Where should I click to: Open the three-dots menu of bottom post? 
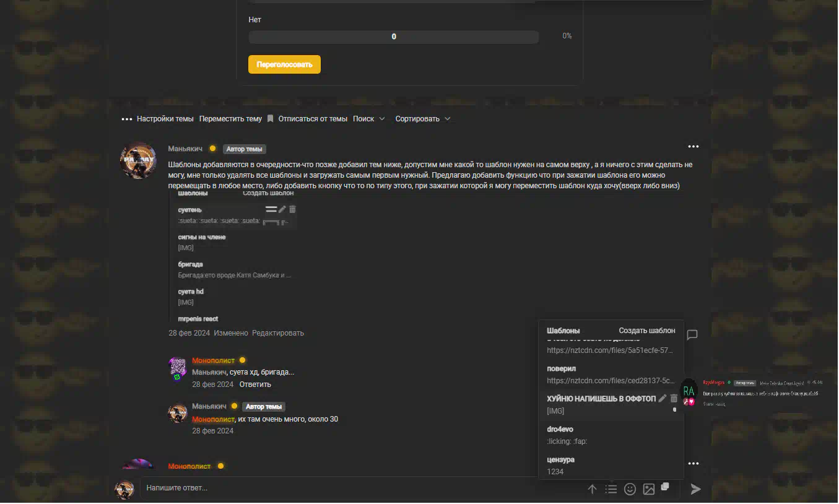(693, 464)
